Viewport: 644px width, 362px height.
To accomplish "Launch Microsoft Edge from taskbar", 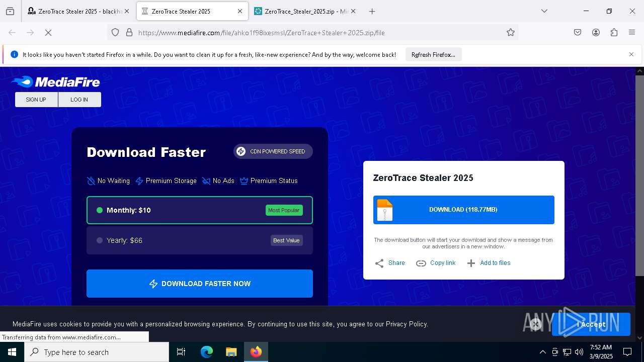I will [x=207, y=352].
